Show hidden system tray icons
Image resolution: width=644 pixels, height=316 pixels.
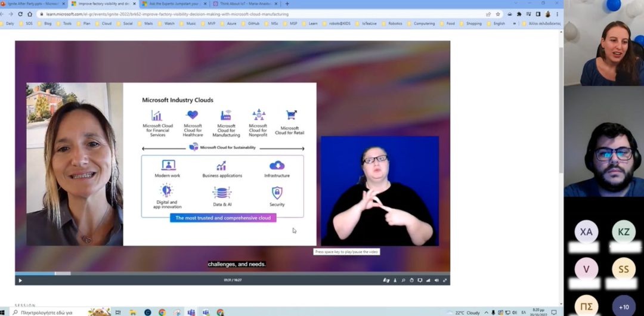pyautogui.click(x=487, y=312)
